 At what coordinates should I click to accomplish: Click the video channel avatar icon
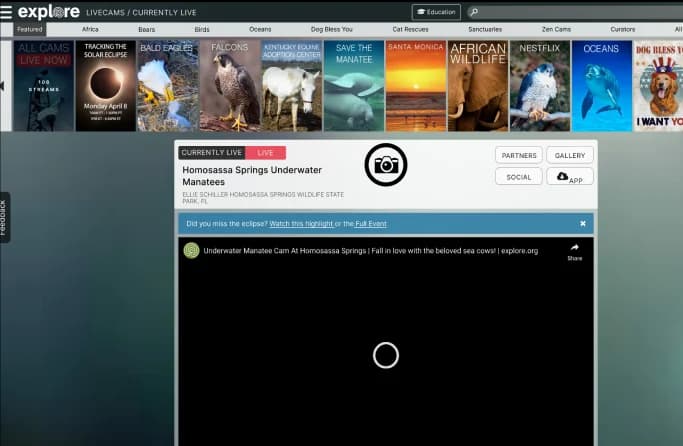point(191,251)
